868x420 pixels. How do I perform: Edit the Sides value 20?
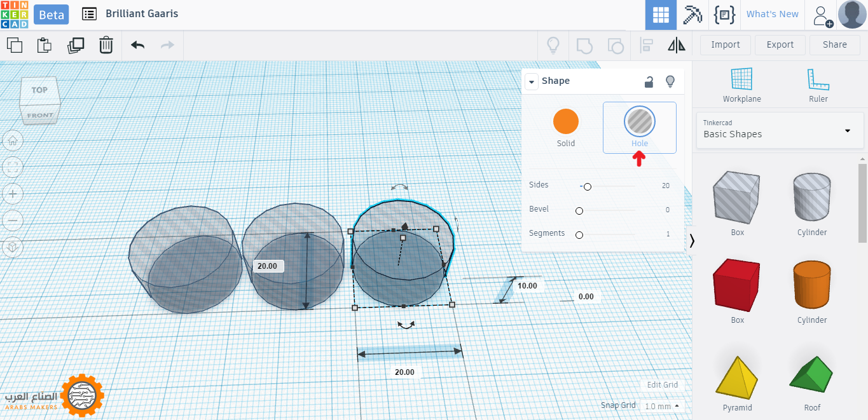[665, 186]
